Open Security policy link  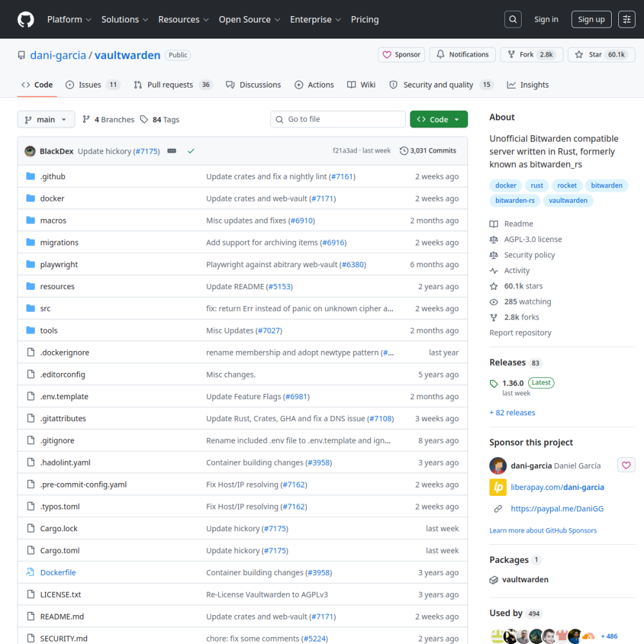click(x=522, y=255)
